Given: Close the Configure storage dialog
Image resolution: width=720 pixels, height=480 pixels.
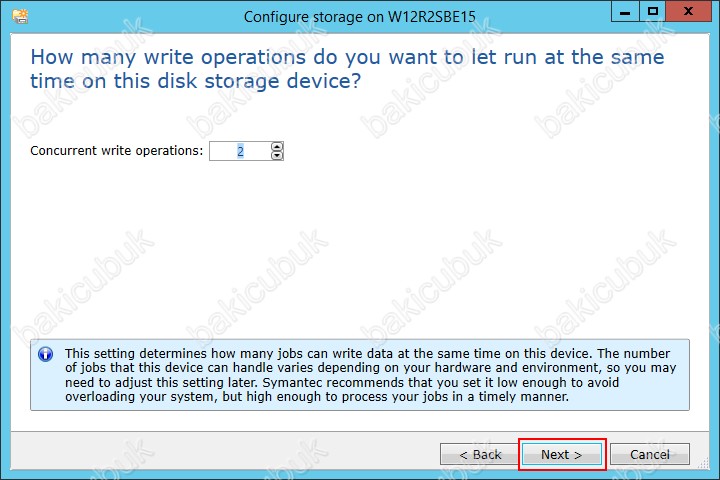Looking at the screenshot, I should coord(688,11).
